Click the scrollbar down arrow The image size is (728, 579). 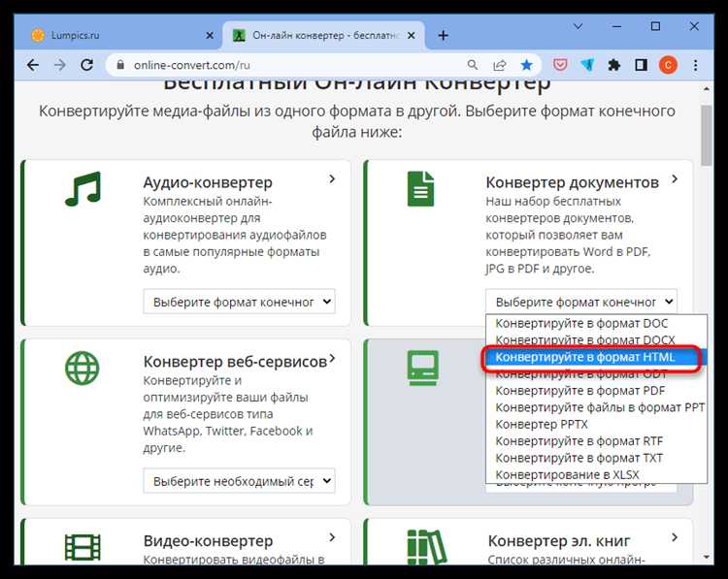coord(707,557)
